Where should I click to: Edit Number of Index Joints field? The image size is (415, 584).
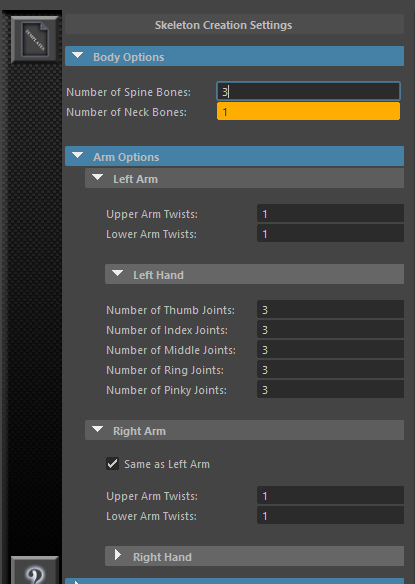tap(330, 330)
